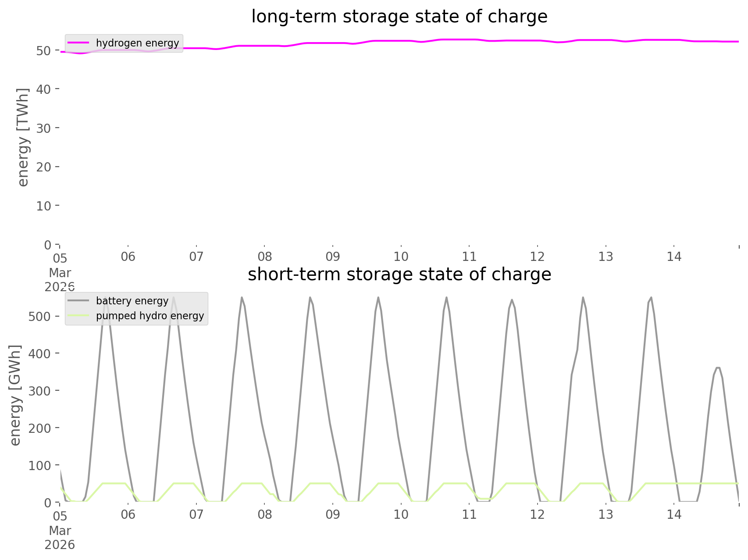Screen dimensions: 748x560
Task: Click the 40 tick on the TWh axis
Action: click(x=44, y=89)
